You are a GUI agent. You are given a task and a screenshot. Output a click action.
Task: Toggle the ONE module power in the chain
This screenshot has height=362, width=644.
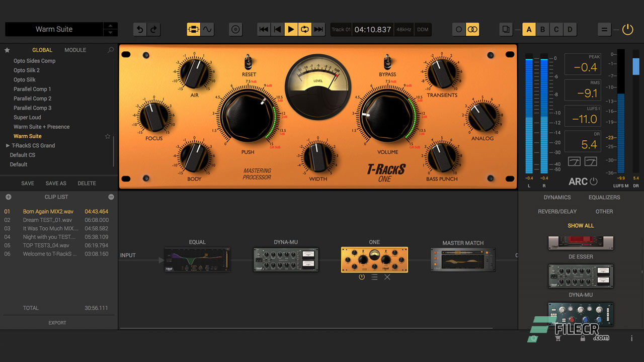(x=361, y=277)
